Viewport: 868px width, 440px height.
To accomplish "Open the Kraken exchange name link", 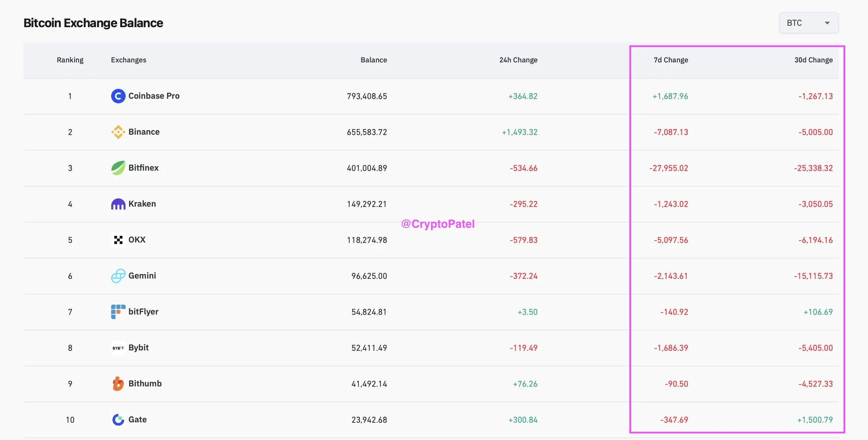I will pyautogui.click(x=142, y=204).
